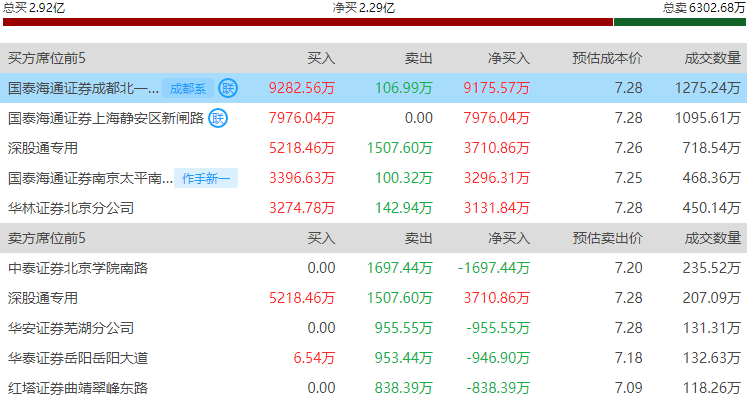The image size is (747, 397).
Task: Click buy amount 9282.56万
Action: 302,88
